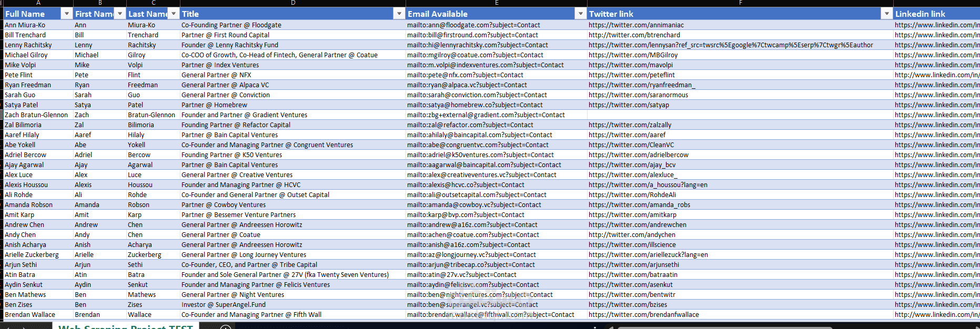This screenshot has height=329, width=980.
Task: Open the twitter.com/CleanVC link
Action: [x=631, y=145]
